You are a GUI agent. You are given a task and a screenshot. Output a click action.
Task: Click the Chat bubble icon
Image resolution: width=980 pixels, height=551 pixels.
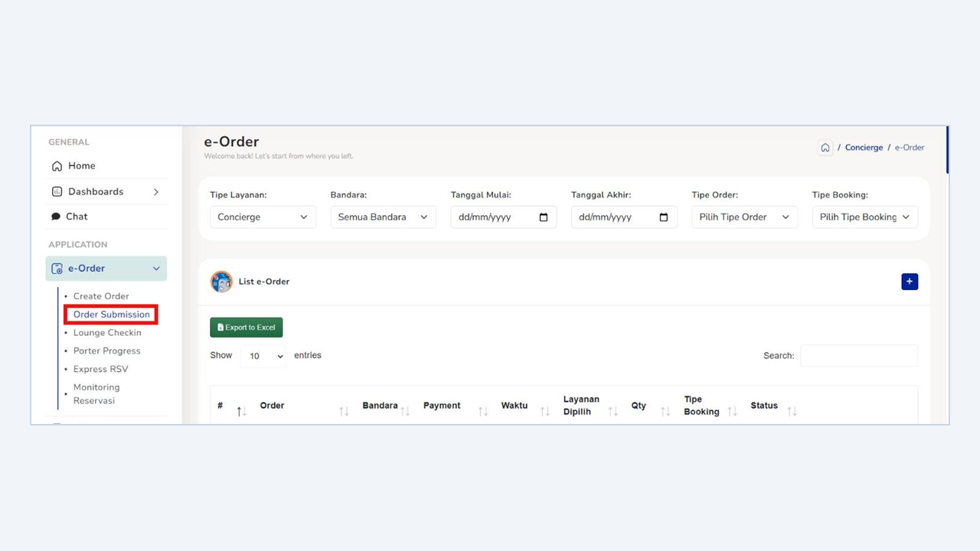point(56,217)
